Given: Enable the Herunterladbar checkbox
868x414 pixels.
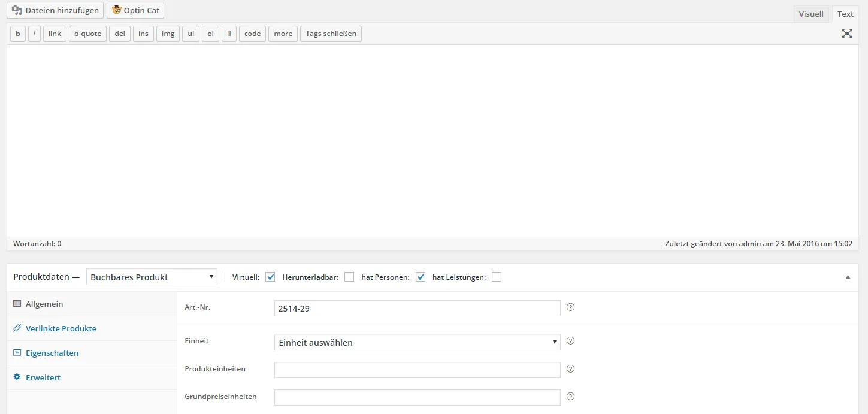Looking at the screenshot, I should tap(349, 277).
